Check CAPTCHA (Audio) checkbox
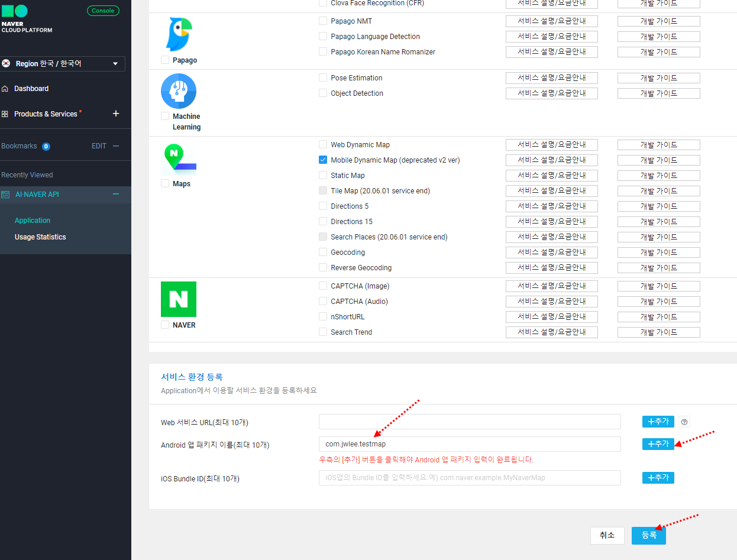Screen dimensions: 737x560 [x=323, y=301]
